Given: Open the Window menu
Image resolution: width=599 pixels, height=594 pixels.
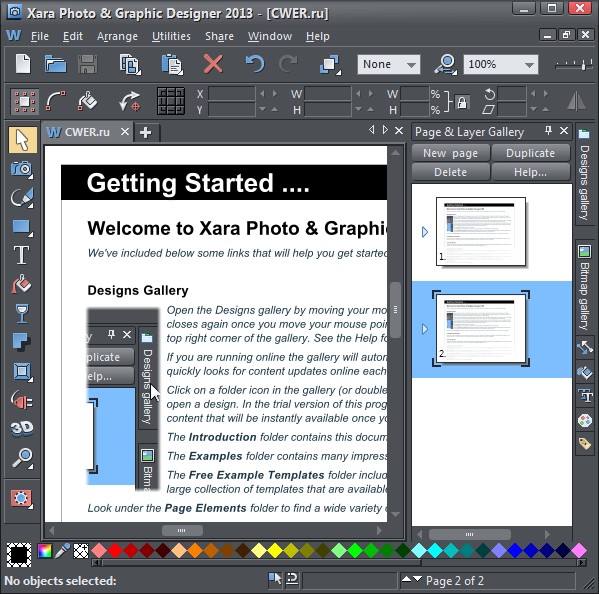Looking at the screenshot, I should coord(270,36).
